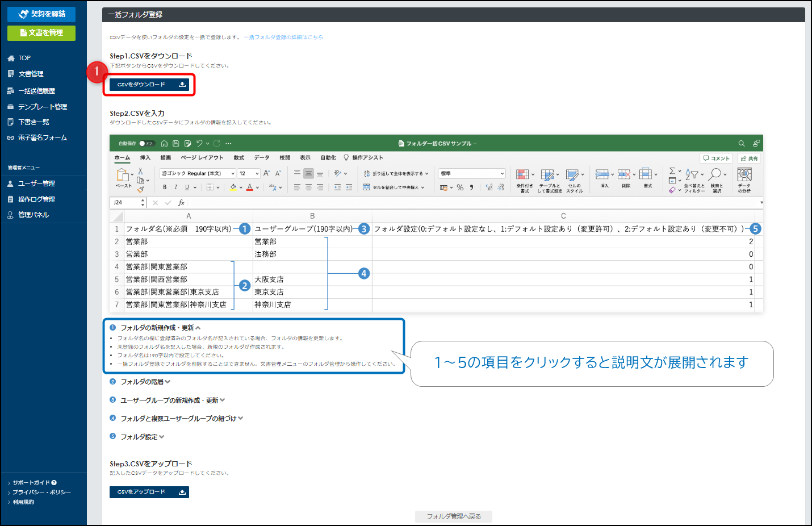The height and width of the screenshot is (526, 812).
Task: Click セルを結合して中央揃え in the ribbon
Action: click(x=394, y=187)
